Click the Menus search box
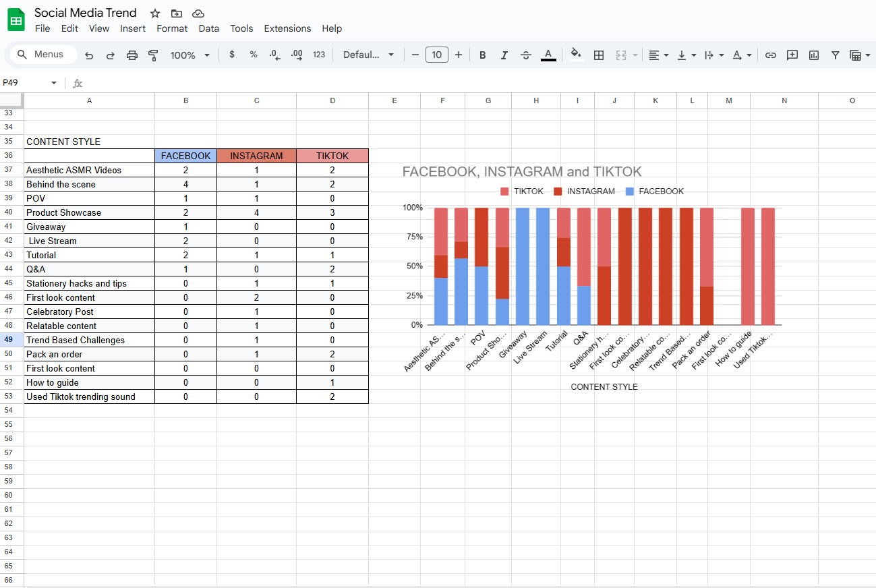Viewport: 876px width, 588px height. click(x=42, y=55)
